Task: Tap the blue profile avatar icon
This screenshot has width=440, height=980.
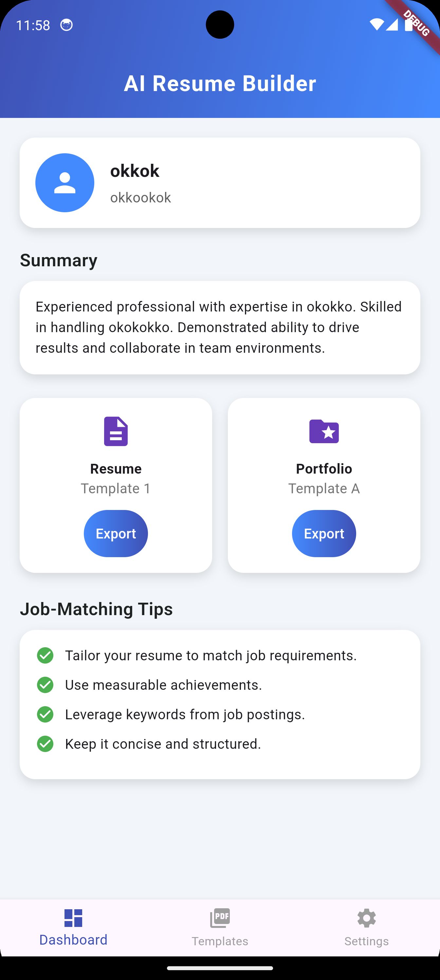Action: tap(64, 183)
